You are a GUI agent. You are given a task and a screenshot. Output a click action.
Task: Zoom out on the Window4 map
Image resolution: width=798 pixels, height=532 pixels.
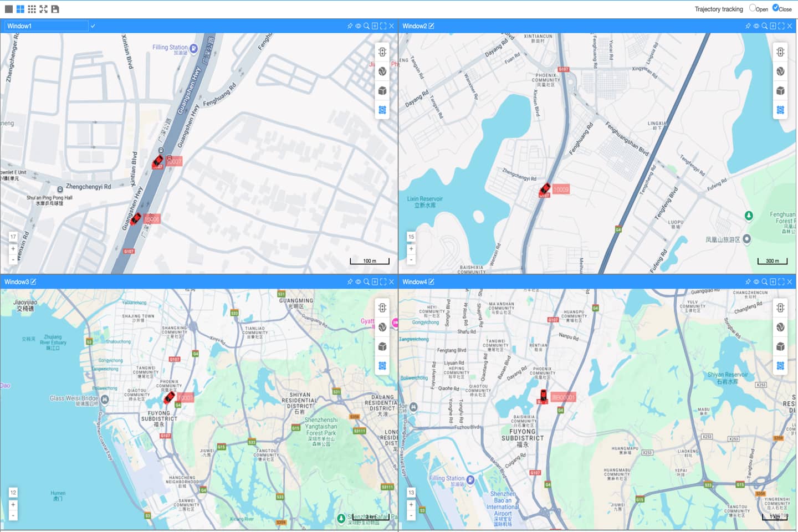[x=411, y=515]
